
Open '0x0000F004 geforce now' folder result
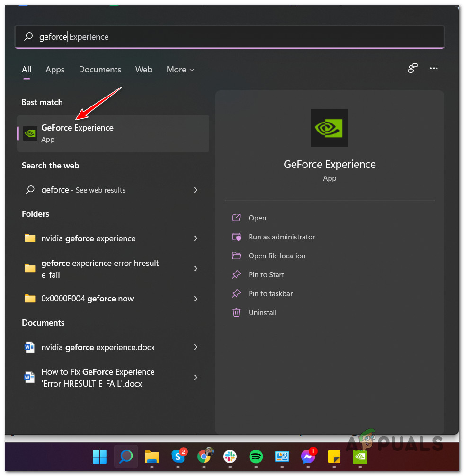113,299
